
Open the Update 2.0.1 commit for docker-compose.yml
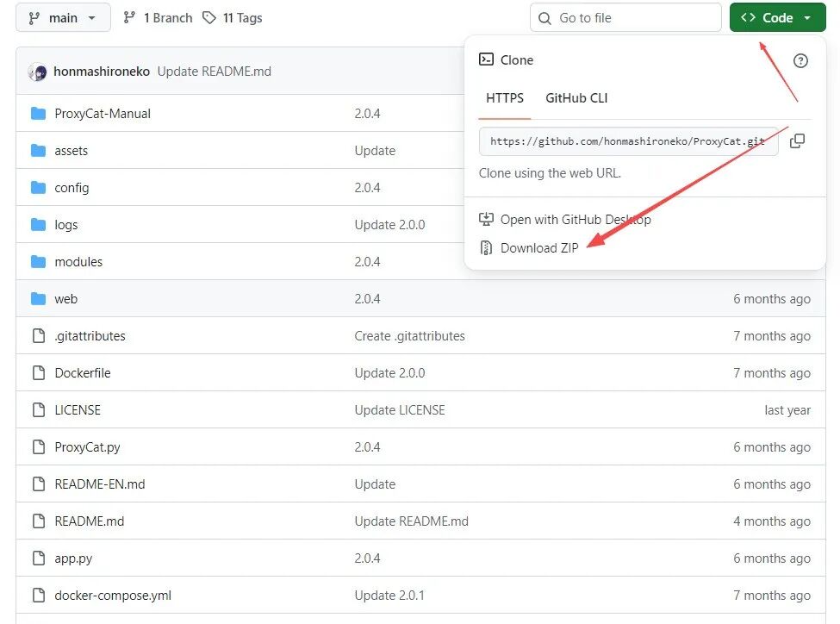pos(389,595)
